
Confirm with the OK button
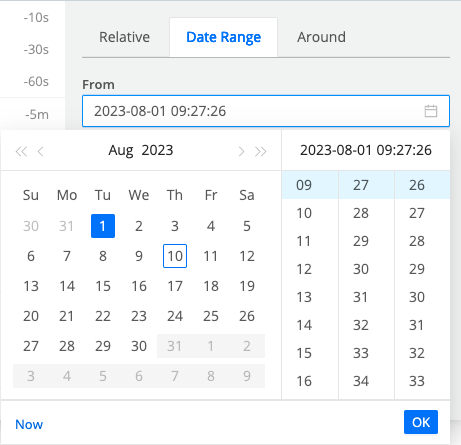[421, 422]
